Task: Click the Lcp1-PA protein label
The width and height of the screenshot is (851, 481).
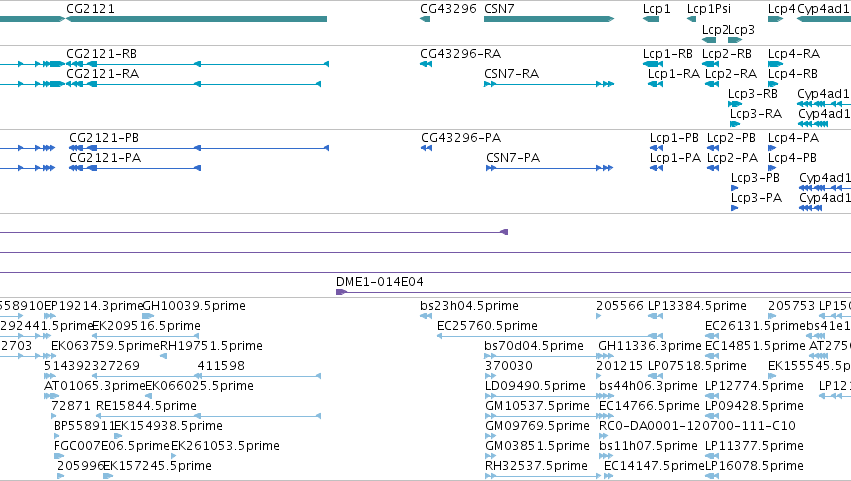Action: [675, 158]
